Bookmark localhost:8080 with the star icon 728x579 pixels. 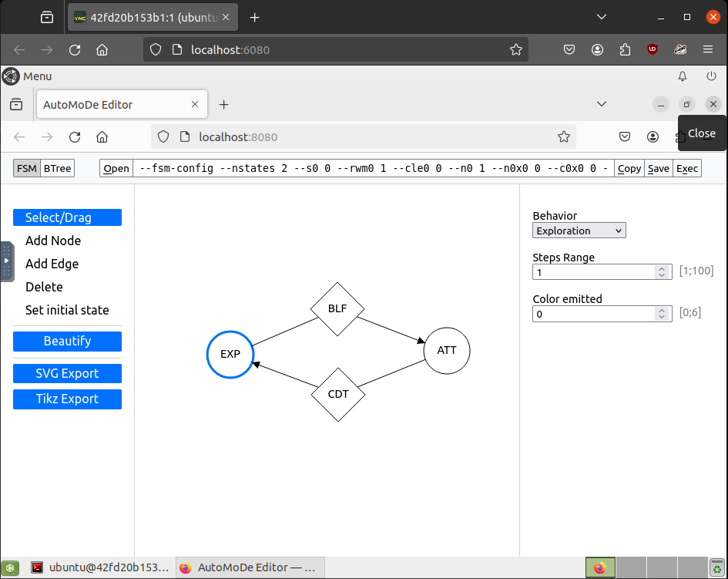coord(564,136)
